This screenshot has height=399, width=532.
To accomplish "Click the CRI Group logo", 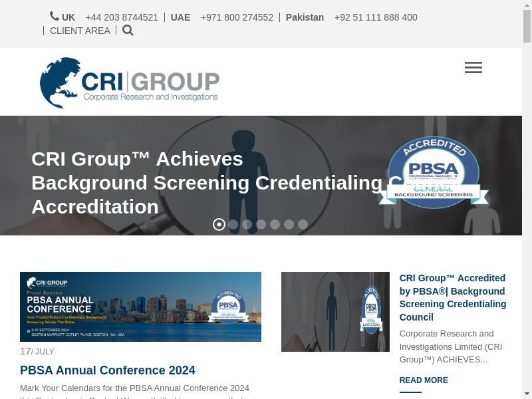I will pyautogui.click(x=130, y=82).
